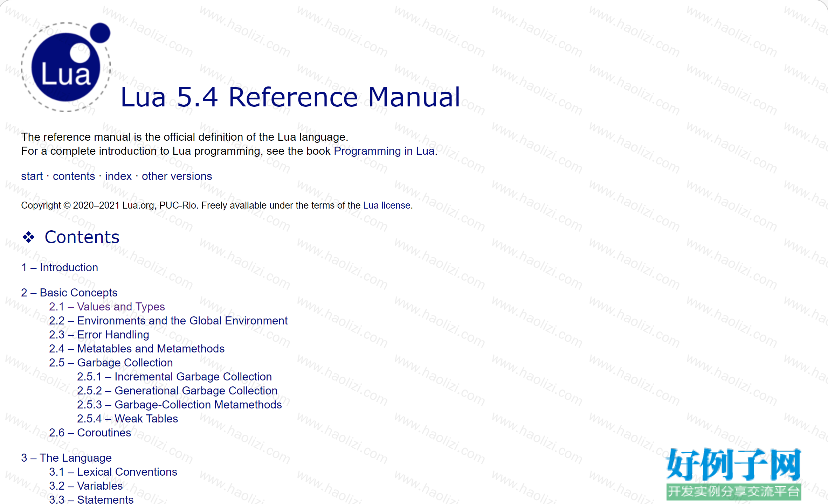Click the Contents heading
Viewport: 828px width, 504px height.
(82, 237)
